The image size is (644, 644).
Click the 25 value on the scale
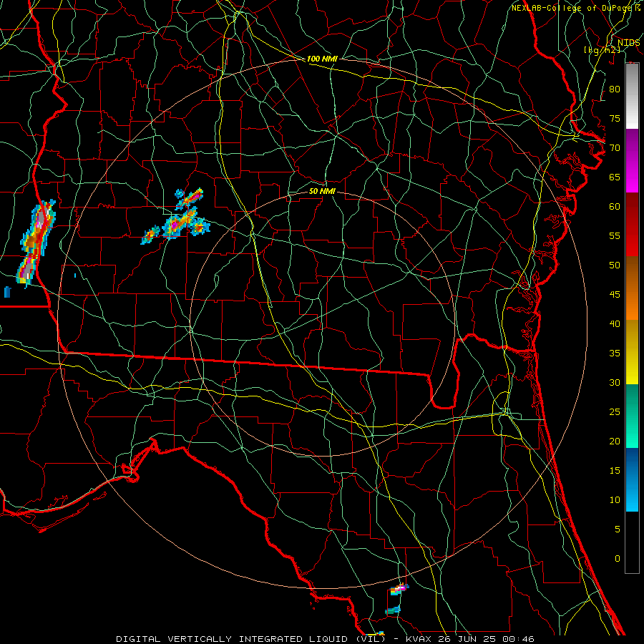(615, 412)
